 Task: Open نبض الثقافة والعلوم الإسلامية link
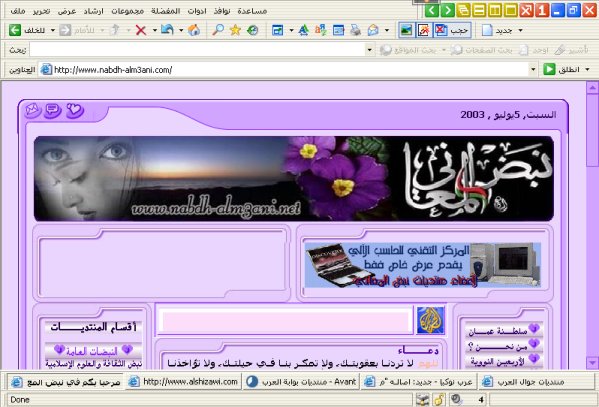94,364
